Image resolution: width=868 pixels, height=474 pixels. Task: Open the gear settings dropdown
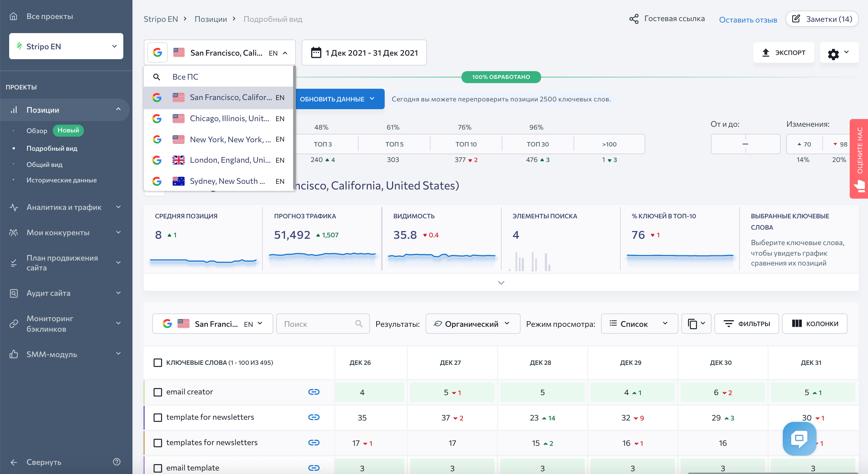pyautogui.click(x=839, y=53)
